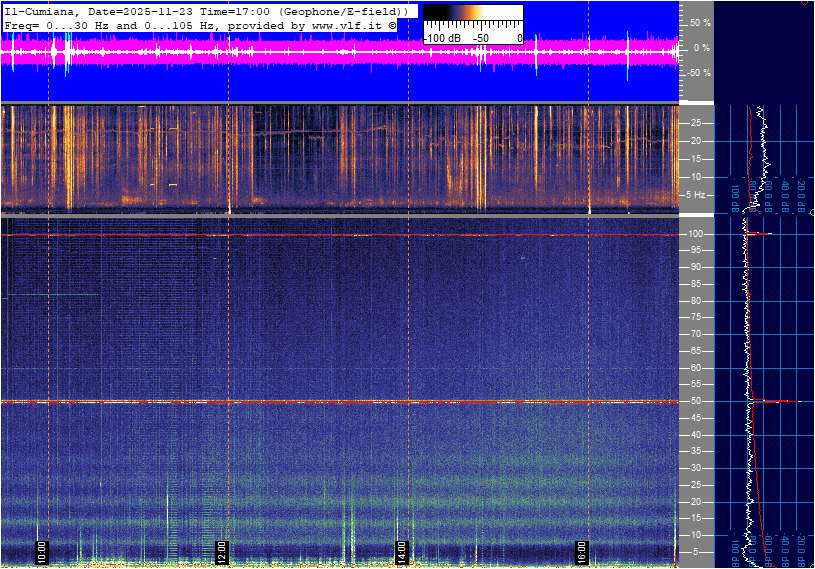The width and height of the screenshot is (815, 569).
Task: Click the -100 dB label on color scale
Action: click(x=440, y=38)
